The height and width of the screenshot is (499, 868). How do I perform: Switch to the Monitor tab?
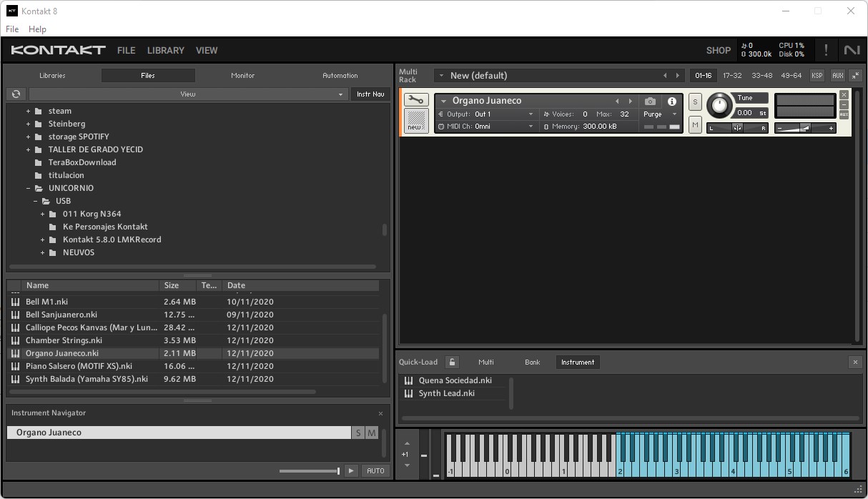coord(243,75)
